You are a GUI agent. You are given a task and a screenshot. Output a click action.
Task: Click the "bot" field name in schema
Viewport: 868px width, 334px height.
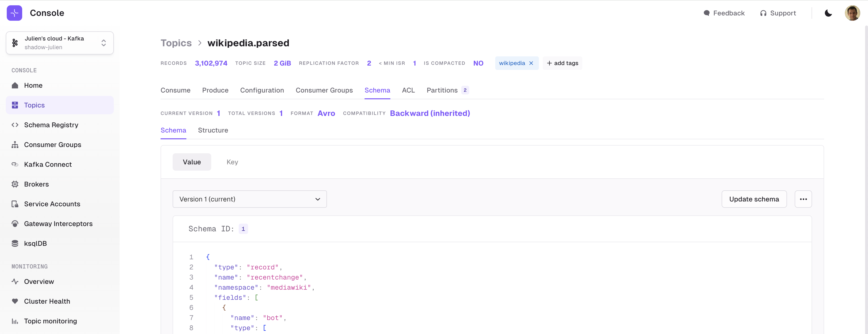pyautogui.click(x=273, y=318)
